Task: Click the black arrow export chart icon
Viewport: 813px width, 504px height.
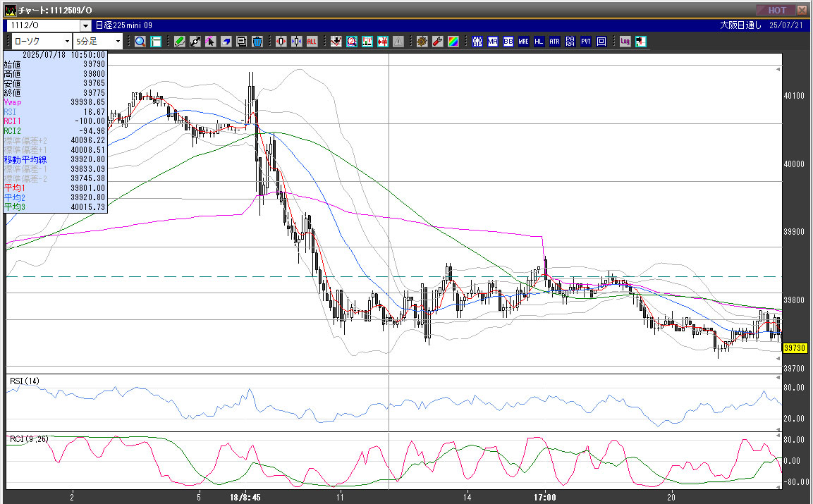Action: click(x=641, y=42)
